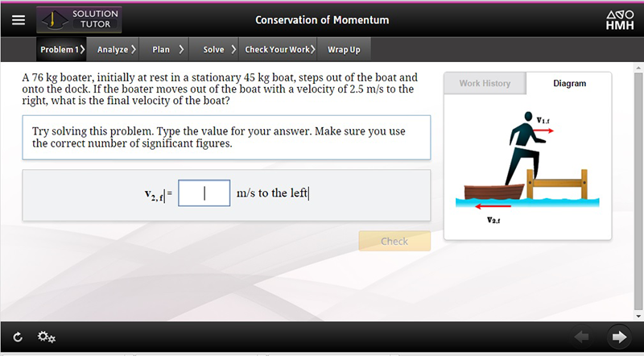
Task: Select the Diagram tab
Action: [569, 84]
